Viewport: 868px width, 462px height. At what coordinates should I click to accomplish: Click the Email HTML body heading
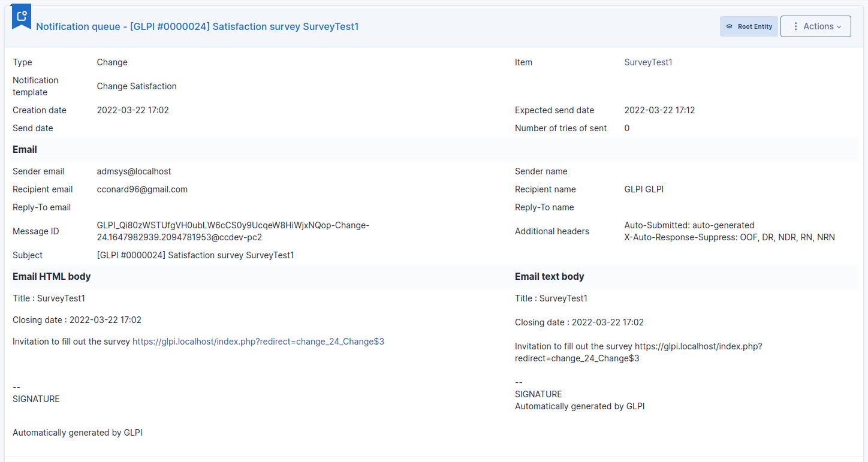[x=52, y=277]
